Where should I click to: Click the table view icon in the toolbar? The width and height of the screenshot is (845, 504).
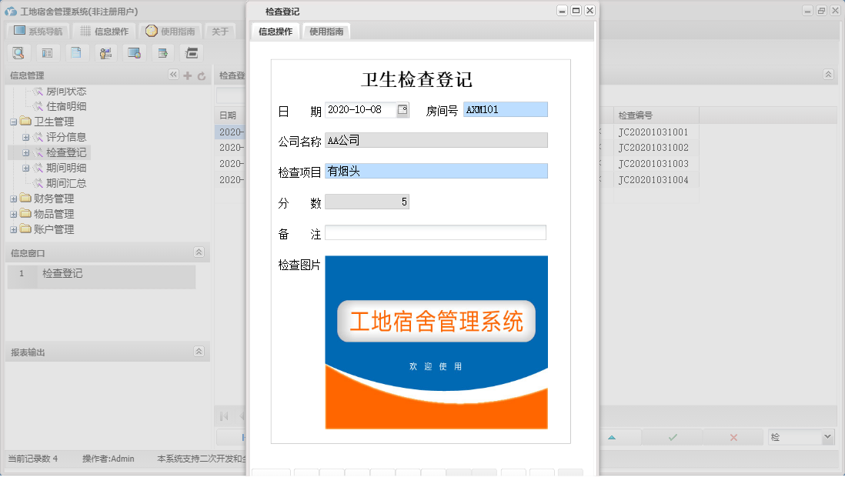(x=47, y=52)
